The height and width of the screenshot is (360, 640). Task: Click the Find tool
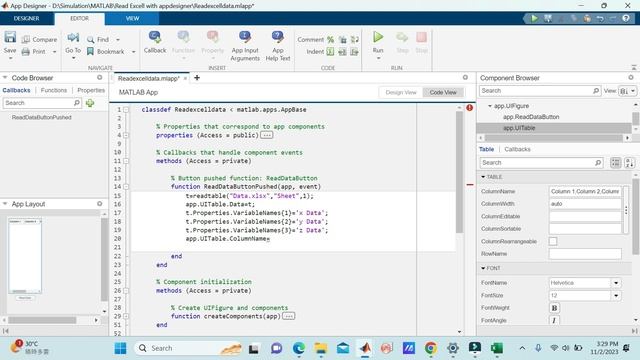pyautogui.click(x=98, y=40)
